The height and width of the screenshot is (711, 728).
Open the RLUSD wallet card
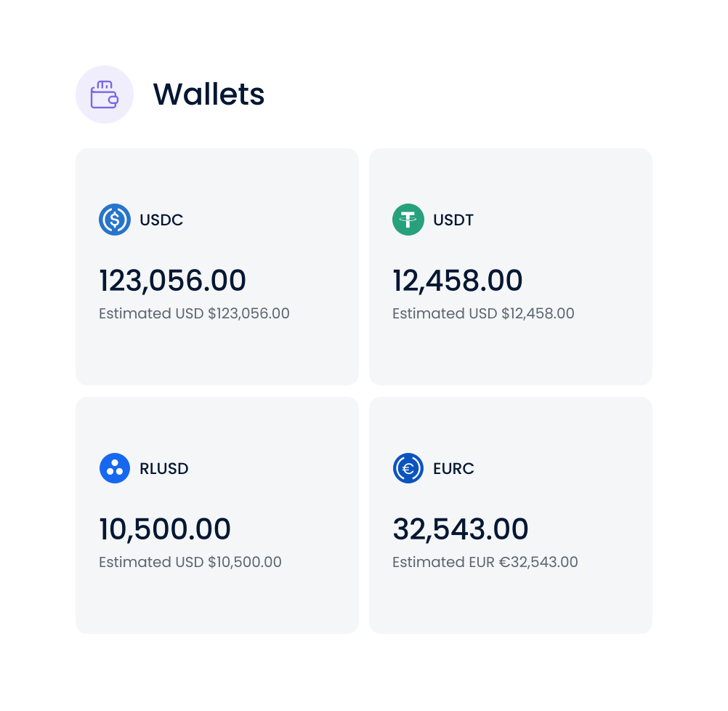coord(217,515)
